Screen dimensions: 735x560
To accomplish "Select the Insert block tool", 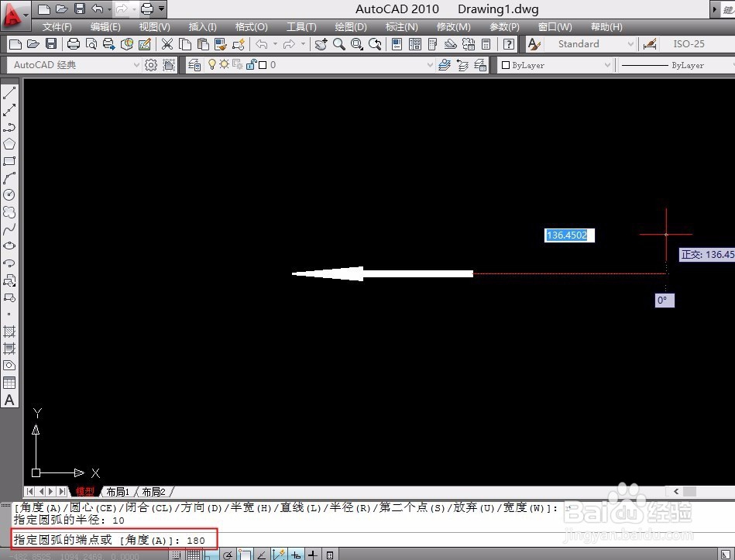I will tap(9, 280).
